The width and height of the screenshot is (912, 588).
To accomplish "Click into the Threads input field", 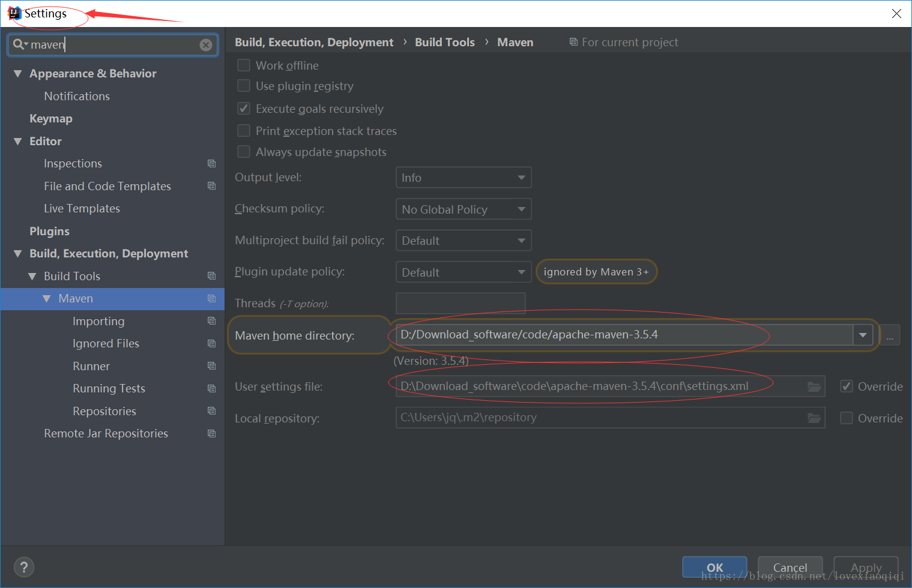I will pyautogui.click(x=461, y=303).
